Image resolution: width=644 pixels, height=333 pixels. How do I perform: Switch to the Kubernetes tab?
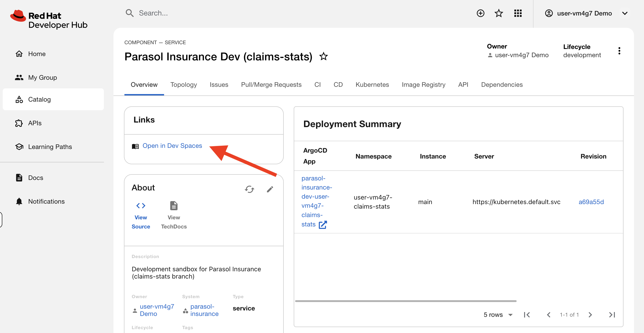372,85
